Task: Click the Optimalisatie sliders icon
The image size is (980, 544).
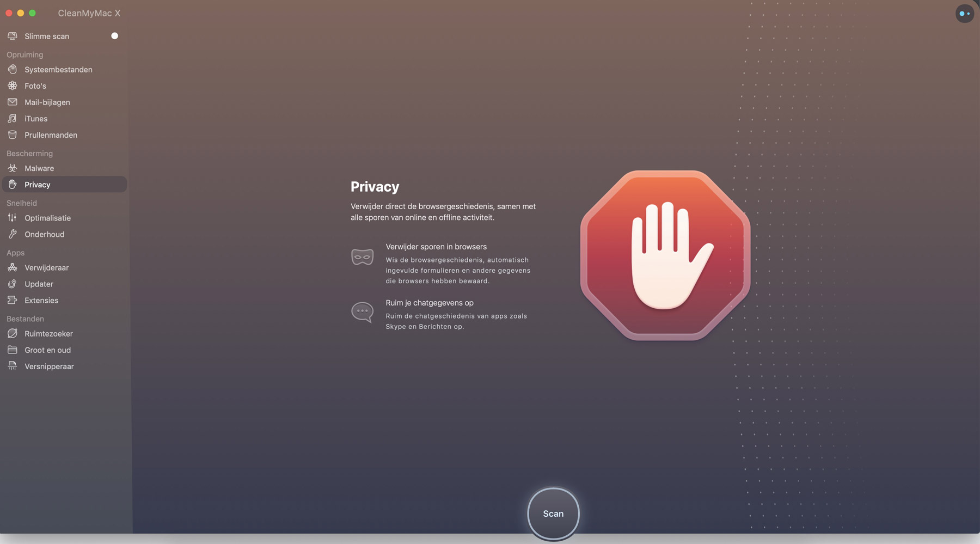Action: [x=13, y=218]
